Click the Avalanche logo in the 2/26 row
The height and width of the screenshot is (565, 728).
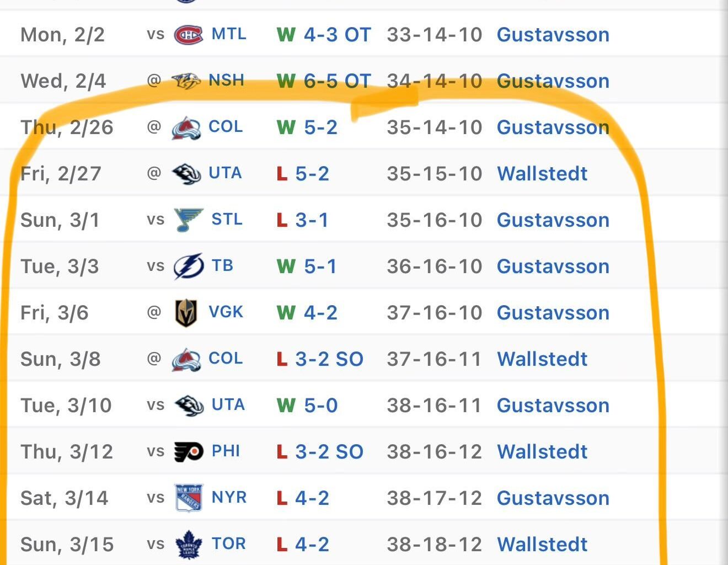pyautogui.click(x=186, y=127)
